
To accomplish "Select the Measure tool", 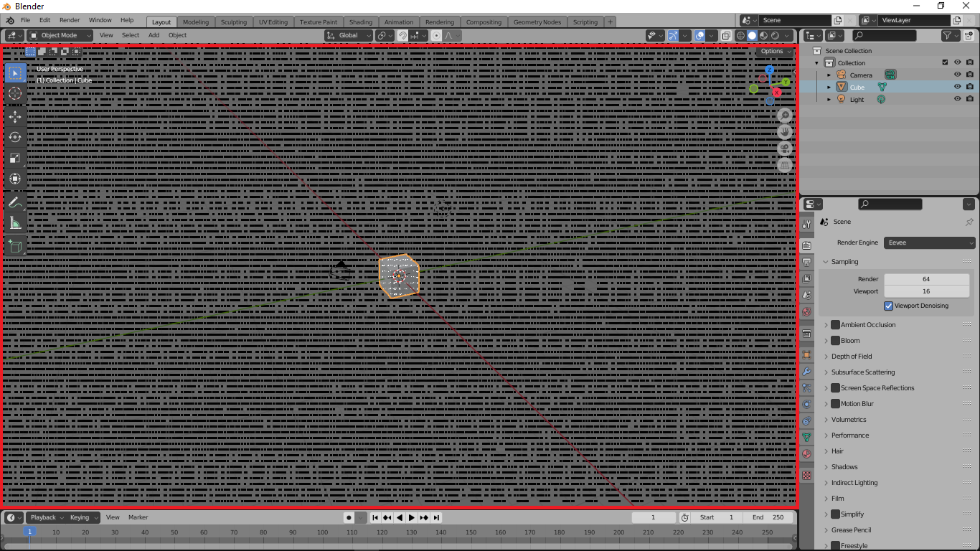I will (x=15, y=223).
